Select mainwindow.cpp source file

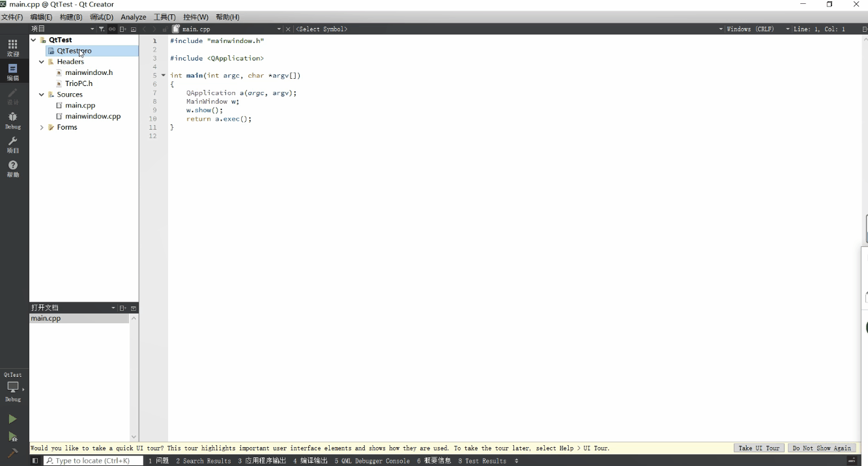[x=93, y=116]
